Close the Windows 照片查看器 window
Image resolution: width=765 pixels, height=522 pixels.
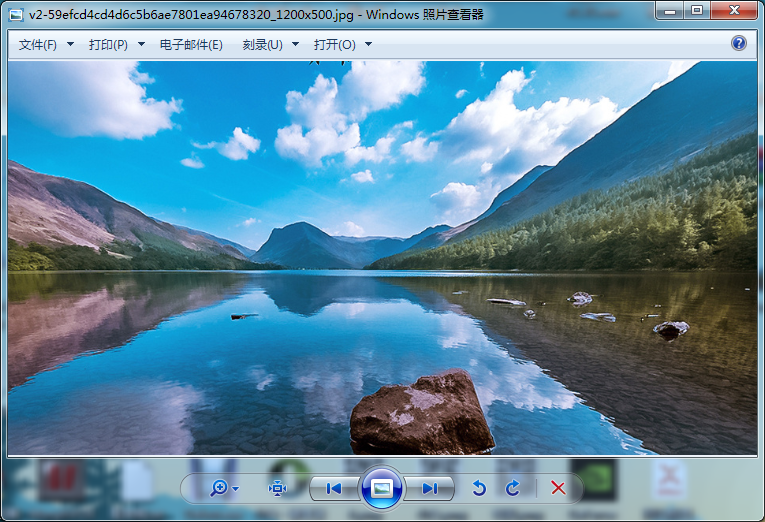click(x=734, y=10)
